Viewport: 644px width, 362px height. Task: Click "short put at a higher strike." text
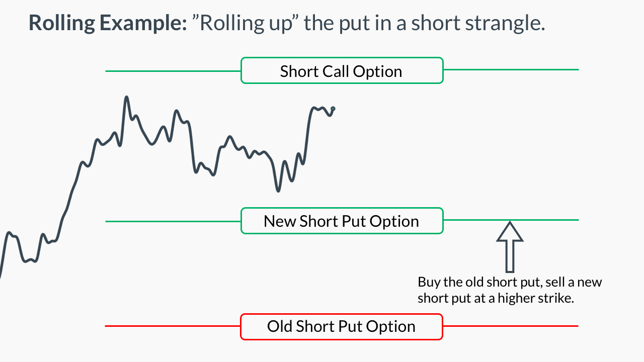click(x=496, y=298)
